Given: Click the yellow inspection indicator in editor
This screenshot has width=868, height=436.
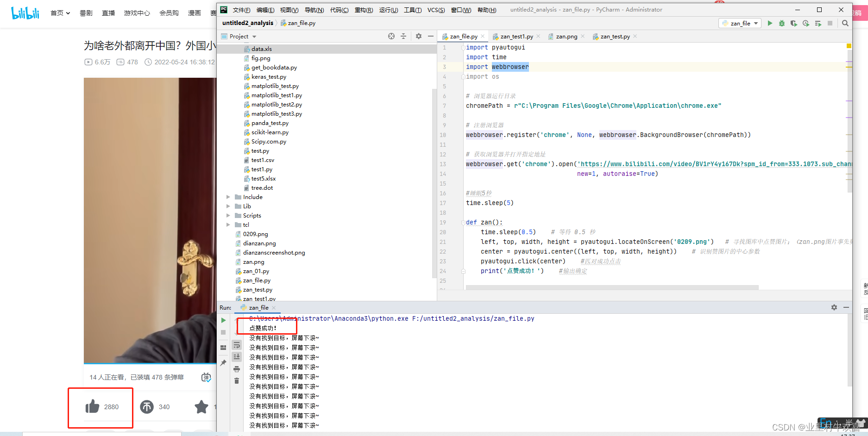Looking at the screenshot, I should click(x=849, y=46).
